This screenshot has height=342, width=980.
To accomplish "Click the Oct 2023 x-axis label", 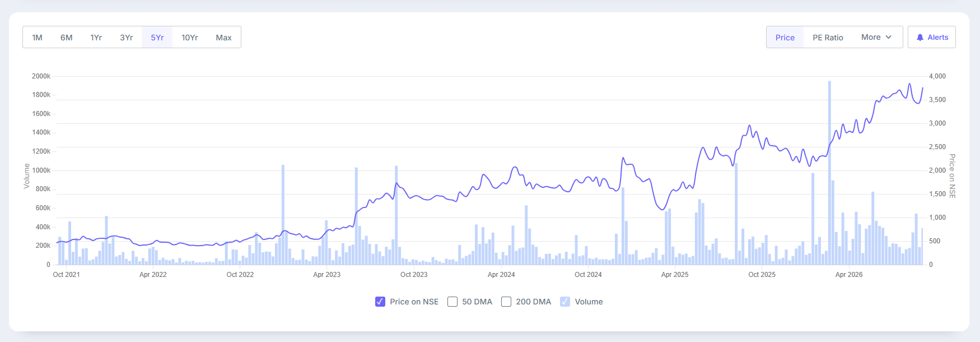I will [414, 275].
